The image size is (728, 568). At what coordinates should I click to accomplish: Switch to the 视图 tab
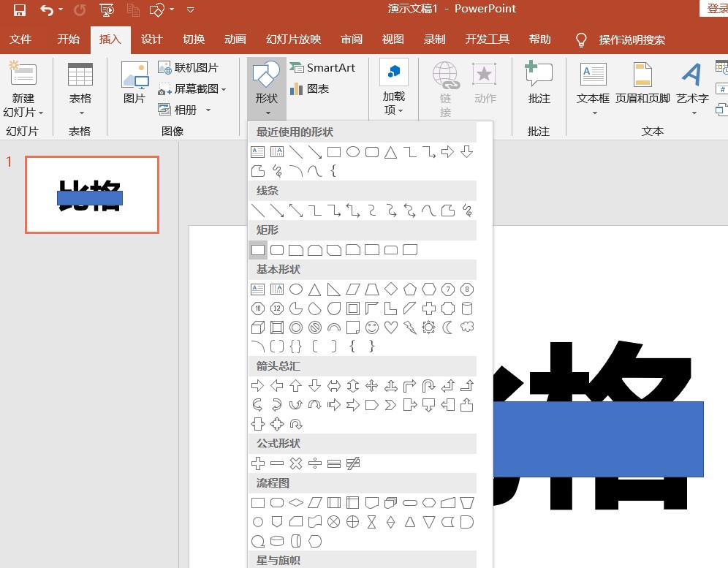(393, 39)
